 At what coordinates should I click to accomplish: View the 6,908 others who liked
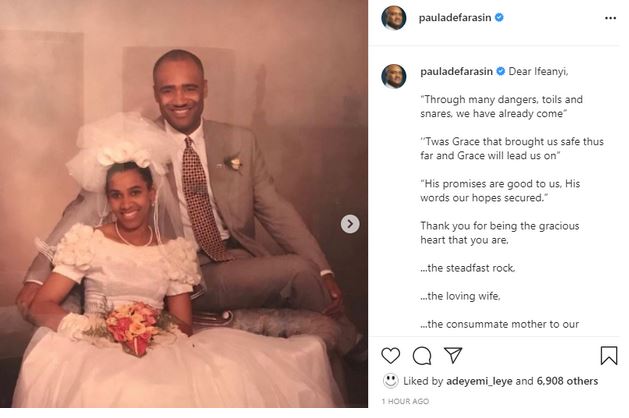pyautogui.click(x=567, y=381)
